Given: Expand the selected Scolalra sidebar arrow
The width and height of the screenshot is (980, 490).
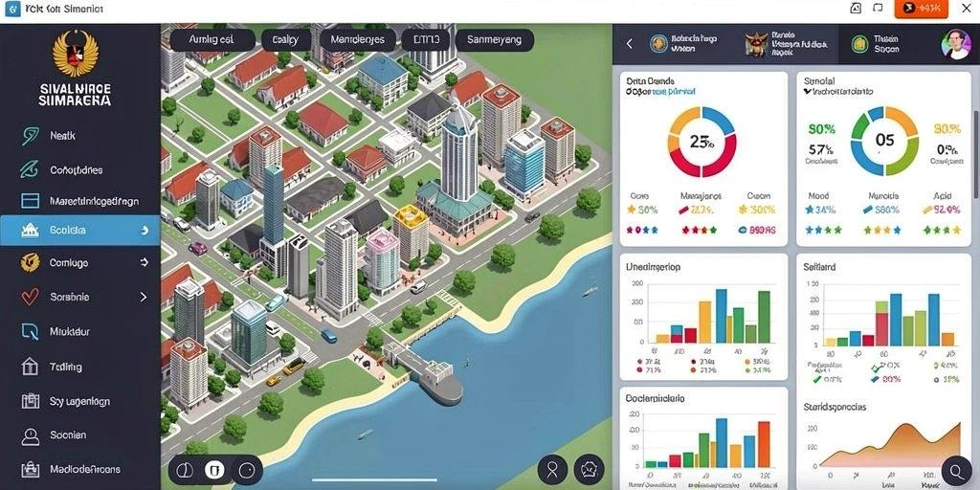Looking at the screenshot, I should click(145, 231).
